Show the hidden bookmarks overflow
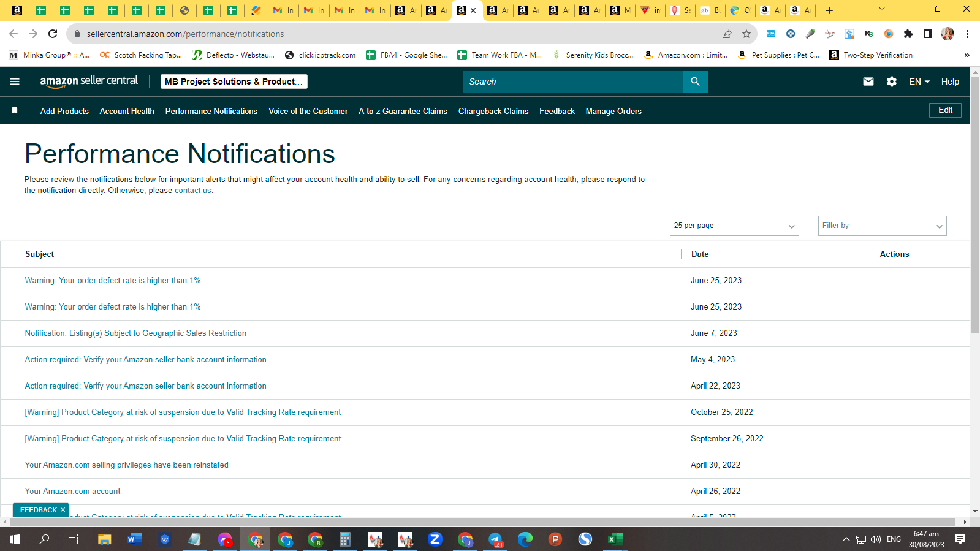The width and height of the screenshot is (980, 551). pyautogui.click(x=967, y=55)
